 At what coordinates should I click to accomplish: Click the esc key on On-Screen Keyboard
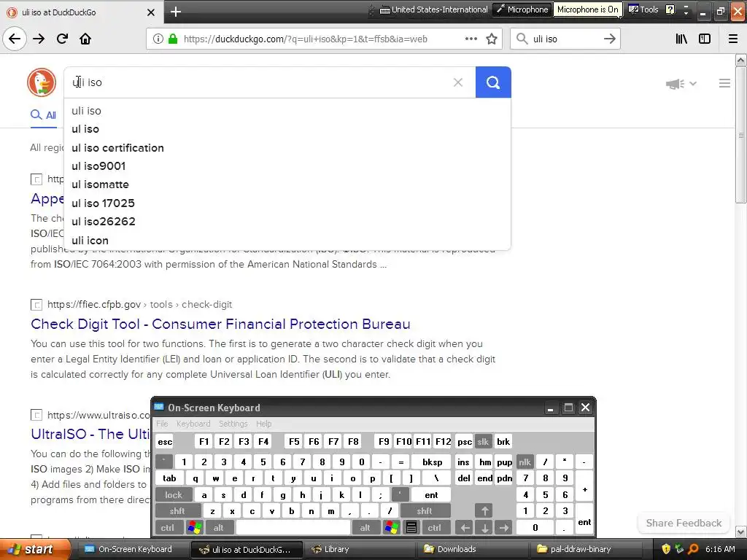click(x=165, y=441)
